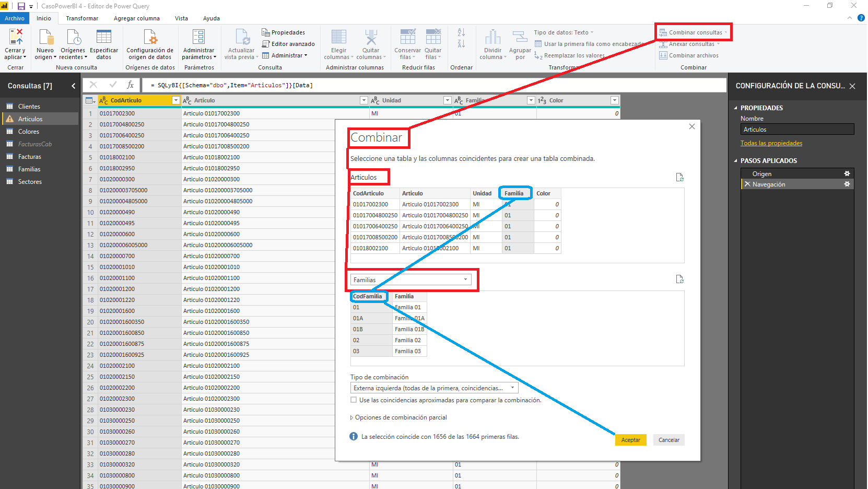
Task: Switch to the Inicio tab
Action: (x=44, y=18)
